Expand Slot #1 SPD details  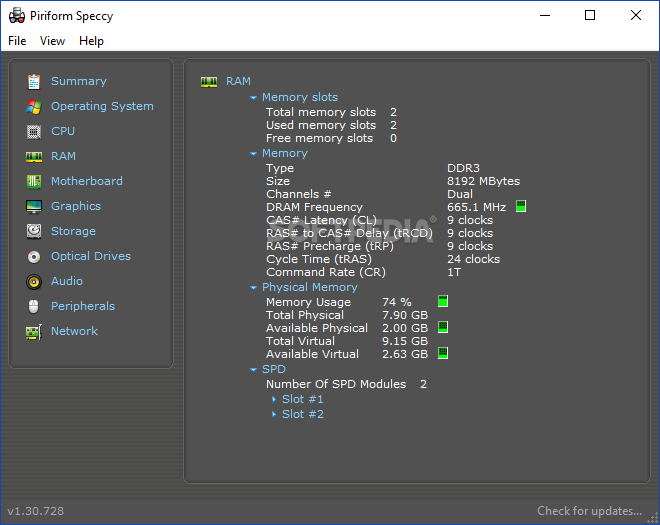point(274,399)
